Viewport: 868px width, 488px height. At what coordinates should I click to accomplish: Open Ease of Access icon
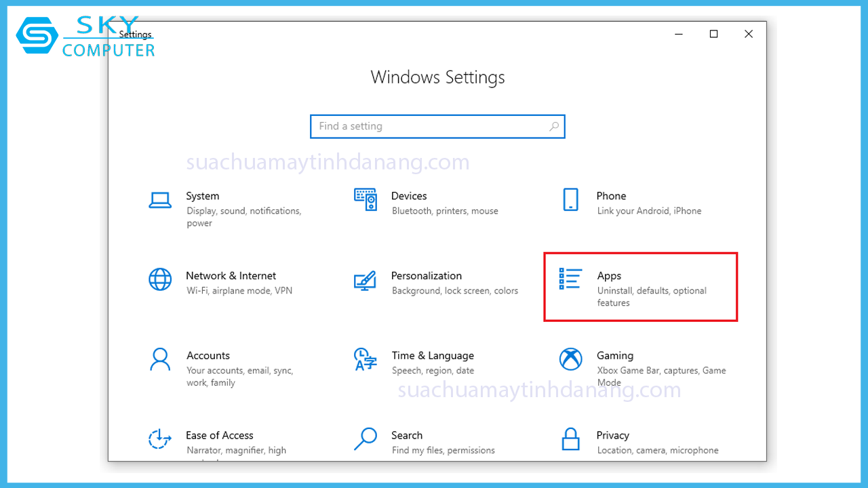click(160, 439)
